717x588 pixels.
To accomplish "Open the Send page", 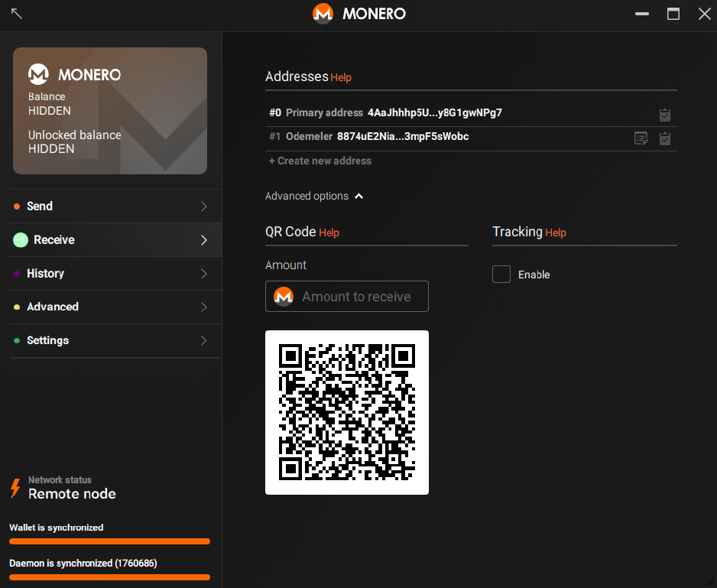I will (115, 206).
